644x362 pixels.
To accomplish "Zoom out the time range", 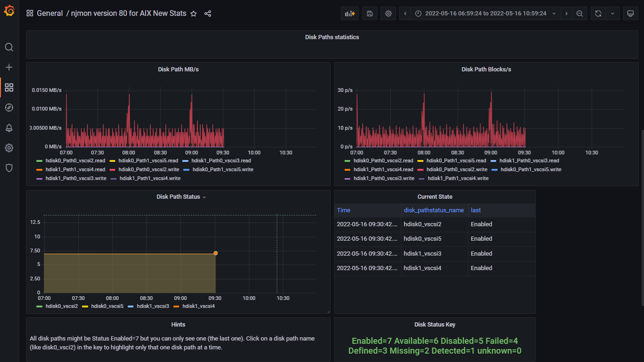I will (x=579, y=14).
